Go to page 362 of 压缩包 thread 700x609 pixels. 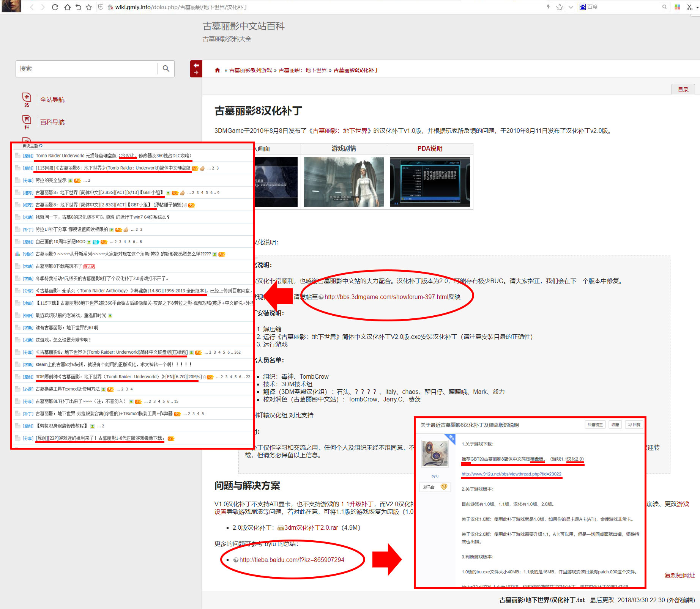[237, 352]
